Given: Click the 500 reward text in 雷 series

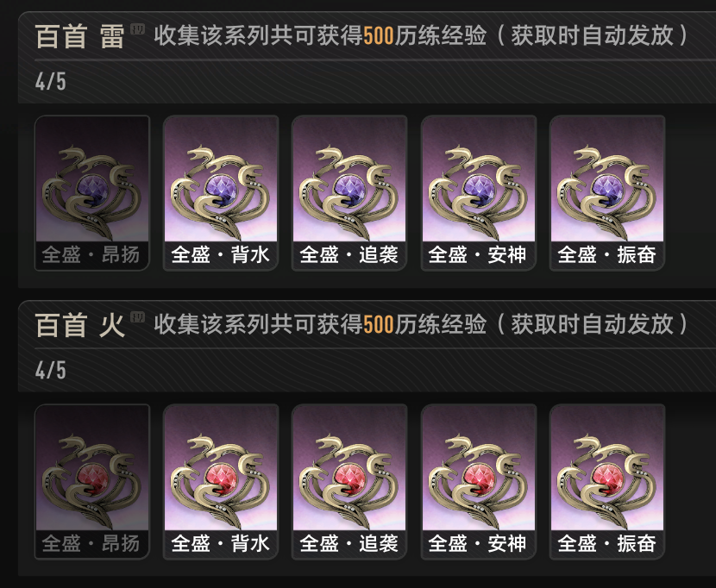Looking at the screenshot, I should [x=379, y=36].
